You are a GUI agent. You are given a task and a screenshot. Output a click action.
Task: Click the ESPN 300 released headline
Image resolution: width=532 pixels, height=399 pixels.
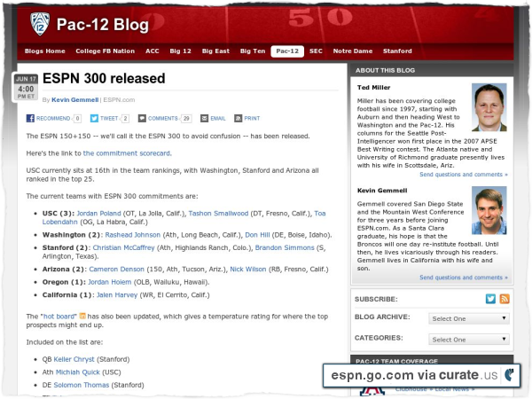(x=104, y=78)
